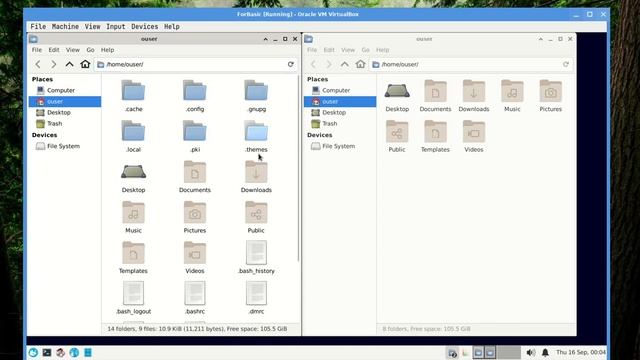Image resolution: width=640 pixels, height=360 pixels.
Task: Select Templates folder in right window
Action: [x=436, y=136]
